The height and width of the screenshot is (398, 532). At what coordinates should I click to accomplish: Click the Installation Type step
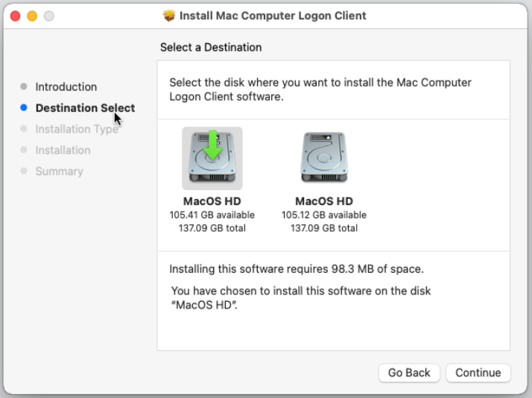coord(76,129)
